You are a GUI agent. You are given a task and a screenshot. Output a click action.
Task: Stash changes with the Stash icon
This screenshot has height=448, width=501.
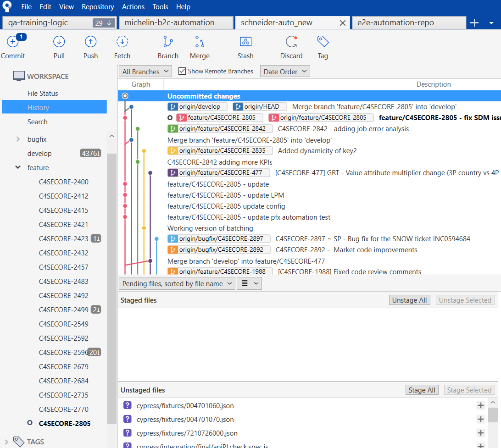[245, 42]
